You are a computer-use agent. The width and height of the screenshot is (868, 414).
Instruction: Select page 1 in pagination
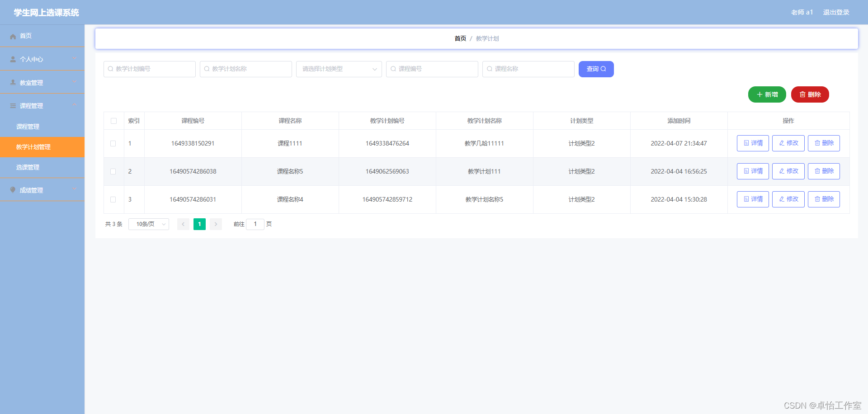[x=199, y=224]
